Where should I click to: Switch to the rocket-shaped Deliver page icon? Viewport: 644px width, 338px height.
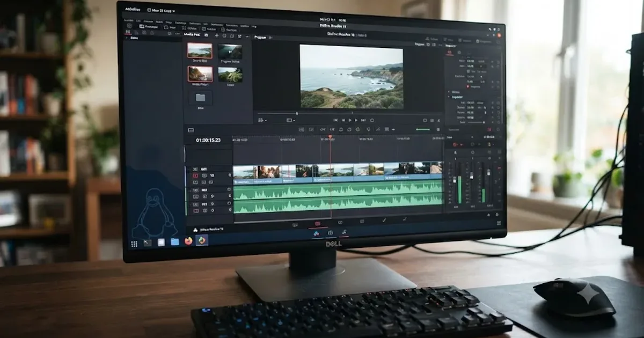(x=405, y=219)
